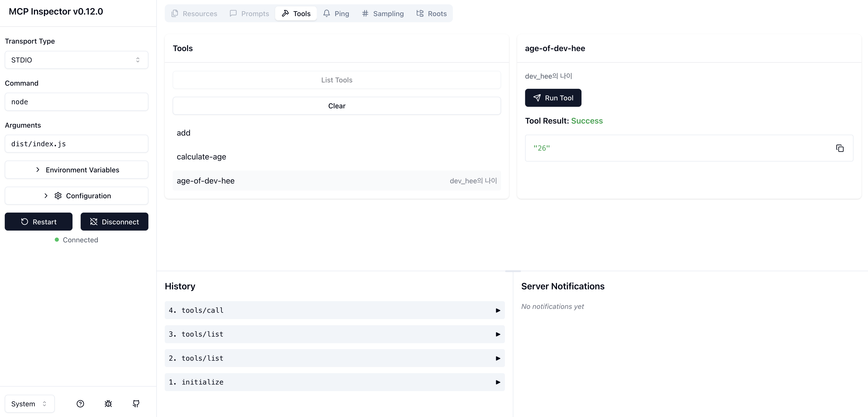The image size is (868, 417).
Task: Expand Environment Variables section
Action: (77, 170)
